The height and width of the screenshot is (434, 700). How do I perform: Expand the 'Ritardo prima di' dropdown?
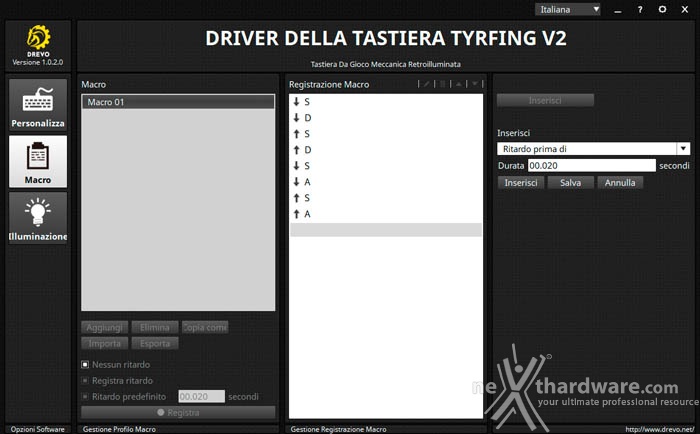pyautogui.click(x=683, y=149)
